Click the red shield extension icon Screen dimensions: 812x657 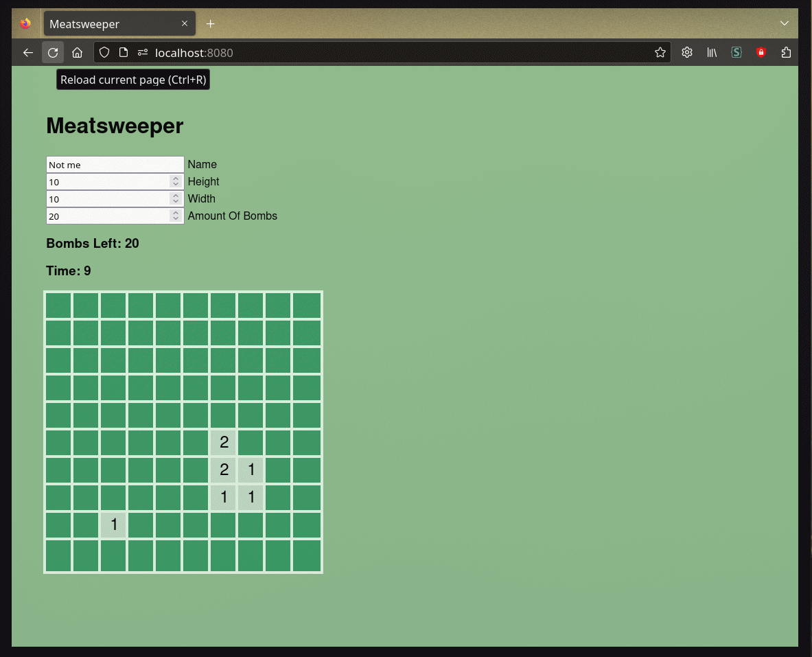(761, 53)
